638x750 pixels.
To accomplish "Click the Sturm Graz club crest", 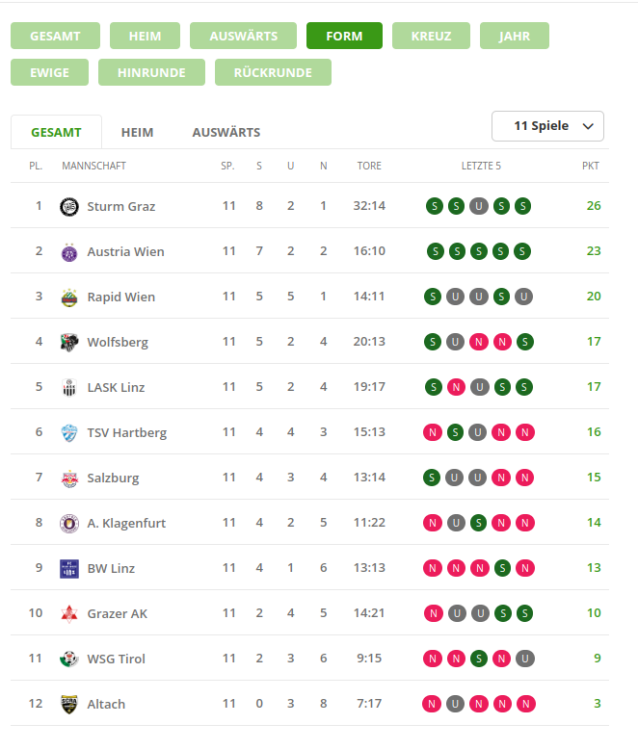I will pyautogui.click(x=69, y=206).
